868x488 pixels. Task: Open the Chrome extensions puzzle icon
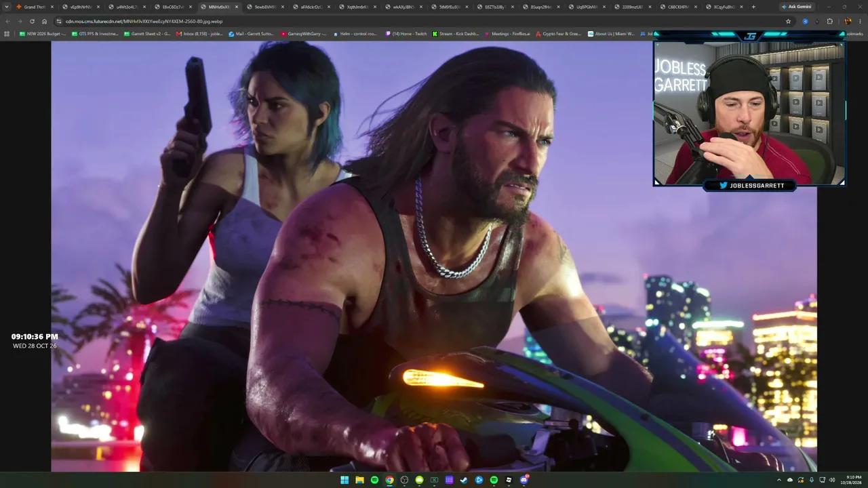[x=829, y=21]
